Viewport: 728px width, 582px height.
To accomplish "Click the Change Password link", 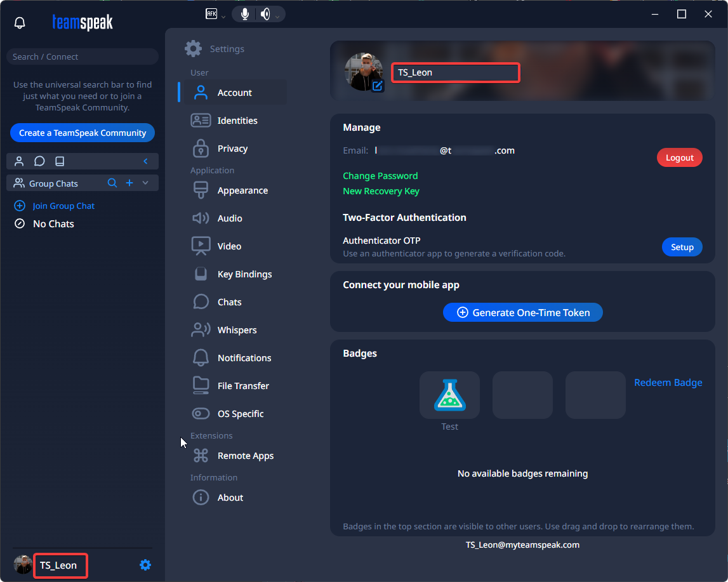I will coord(380,176).
